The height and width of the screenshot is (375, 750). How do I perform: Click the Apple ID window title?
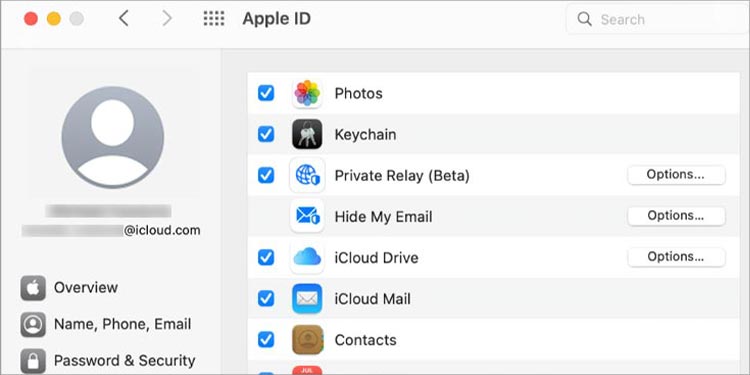pyautogui.click(x=276, y=19)
